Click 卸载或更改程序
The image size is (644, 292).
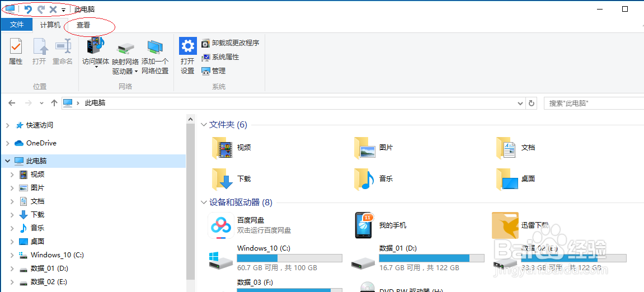(x=231, y=43)
